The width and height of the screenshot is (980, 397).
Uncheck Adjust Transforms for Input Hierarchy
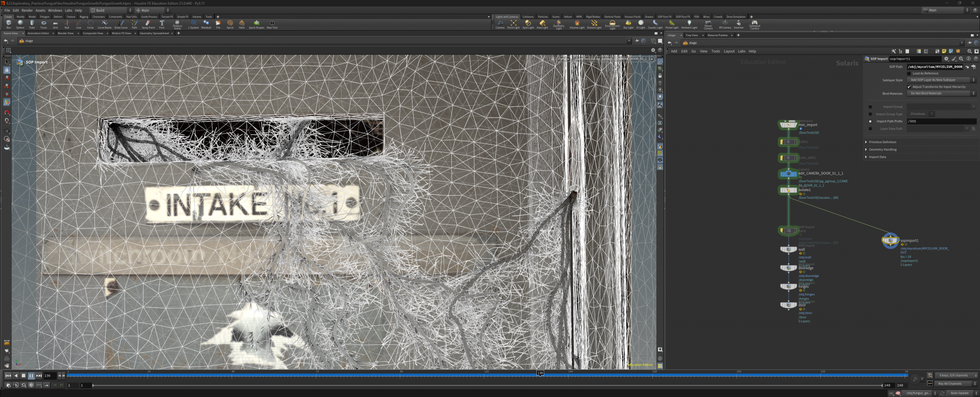(x=909, y=87)
